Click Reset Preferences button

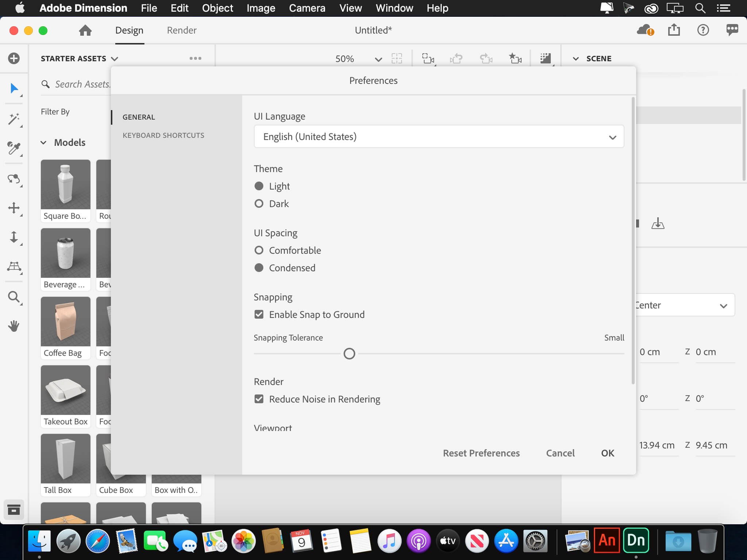point(481,453)
